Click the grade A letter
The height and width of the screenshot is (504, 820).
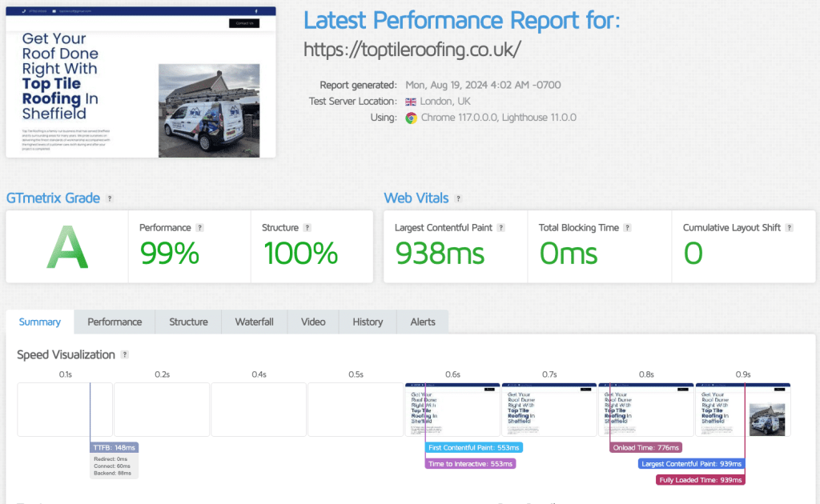(x=67, y=246)
